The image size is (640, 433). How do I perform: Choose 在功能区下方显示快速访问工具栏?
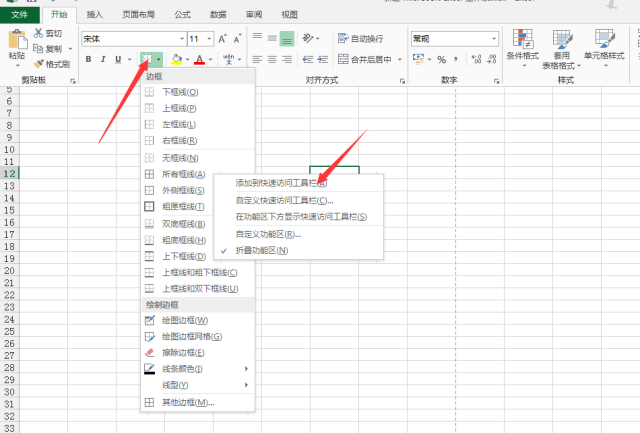298,217
